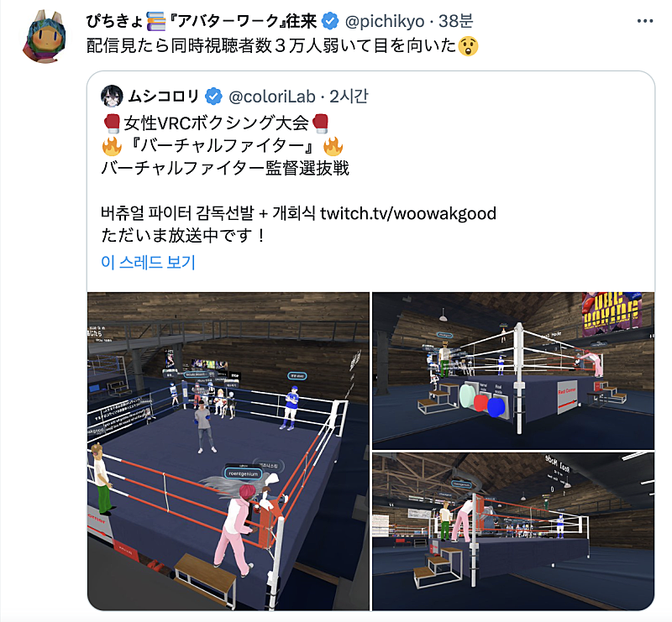This screenshot has height=622, width=672.
Task: Open pichikyo's profile avatar
Action: (45, 37)
